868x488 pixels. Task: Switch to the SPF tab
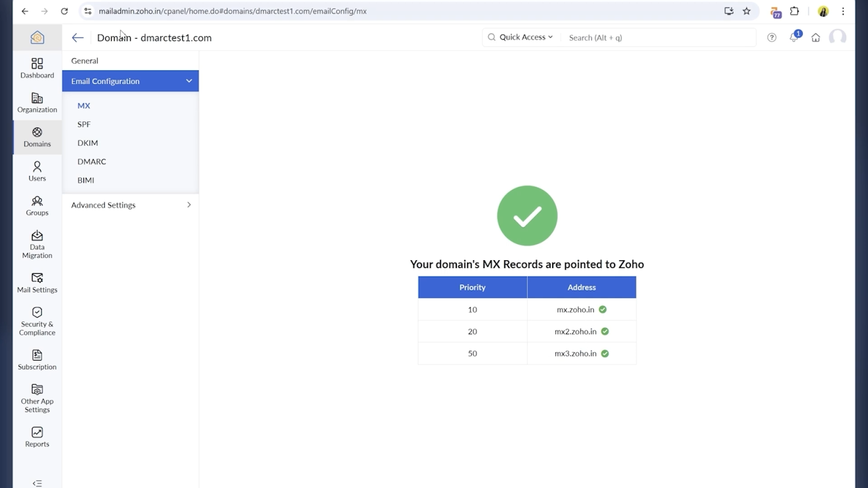[84, 124]
